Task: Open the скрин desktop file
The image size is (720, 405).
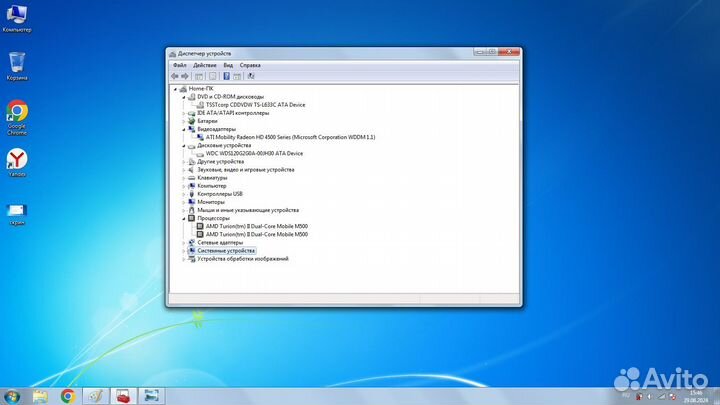Action: point(17,214)
